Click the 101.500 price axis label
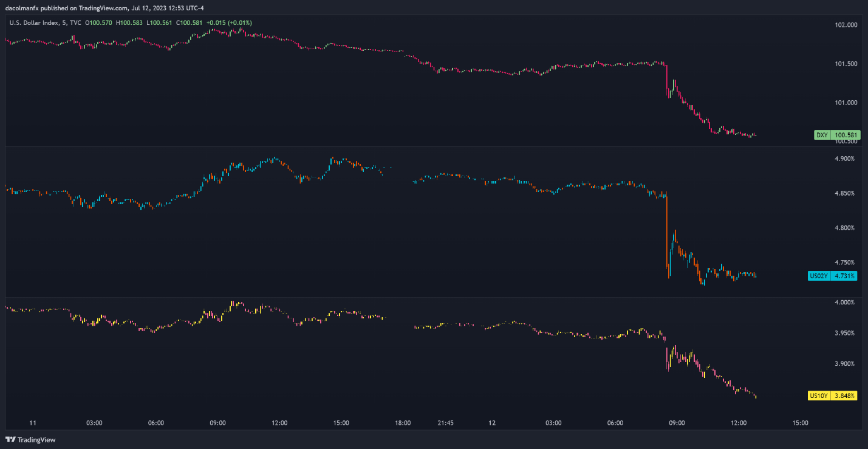The image size is (868, 449). (847, 64)
